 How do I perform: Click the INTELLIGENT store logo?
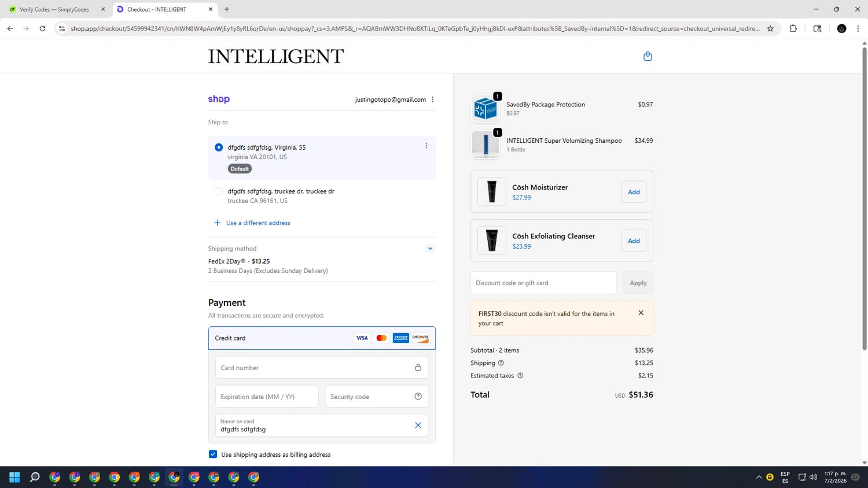point(276,56)
